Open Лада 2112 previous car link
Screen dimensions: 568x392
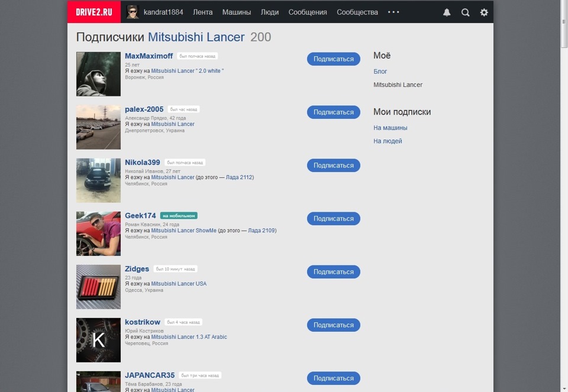coord(240,177)
